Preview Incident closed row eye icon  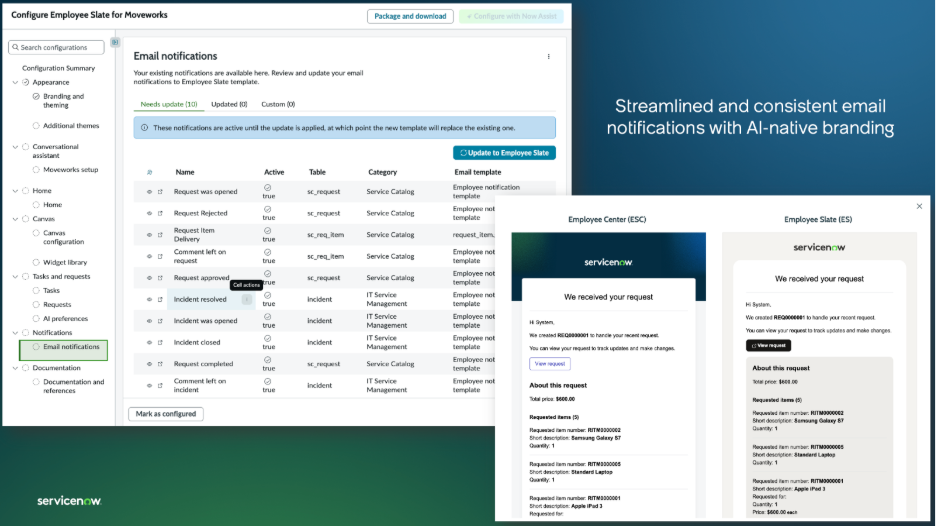pyautogui.click(x=149, y=342)
